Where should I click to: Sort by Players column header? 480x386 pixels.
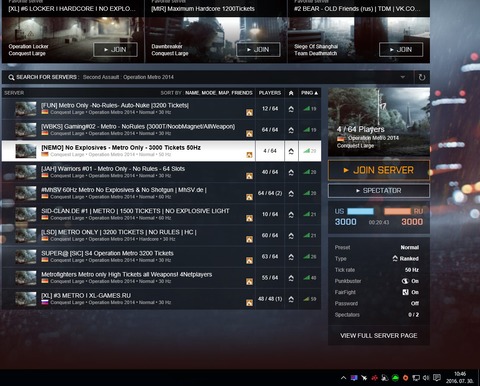(x=270, y=93)
